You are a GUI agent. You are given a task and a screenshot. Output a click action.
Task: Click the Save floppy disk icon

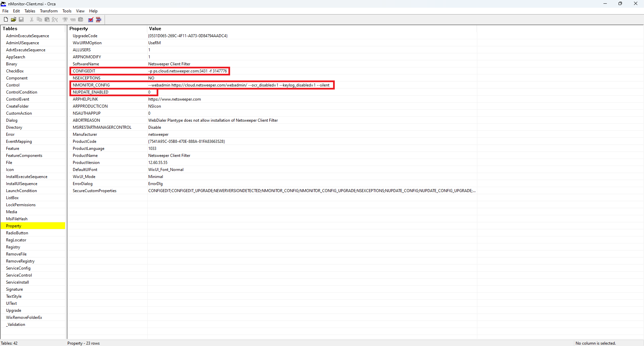[21, 19]
